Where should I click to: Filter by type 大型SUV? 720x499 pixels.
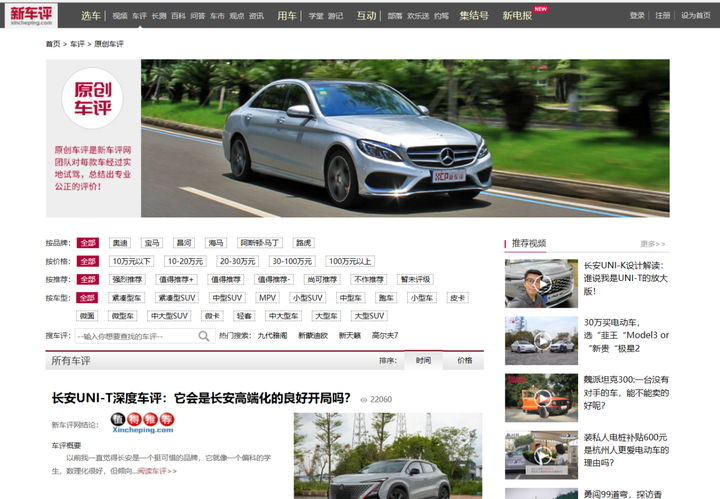[369, 316]
